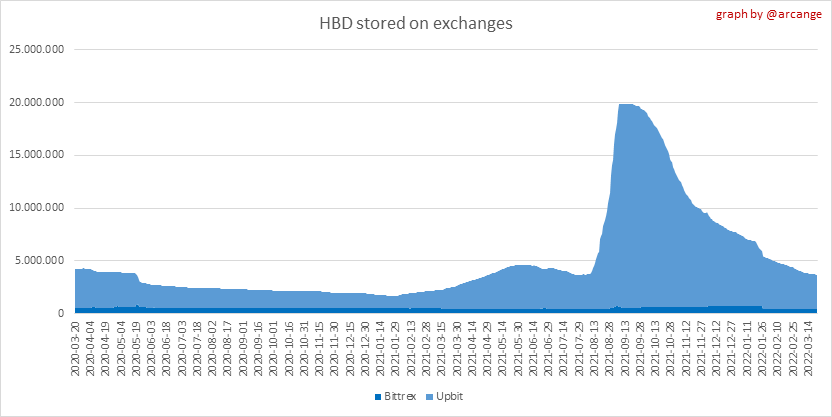Click the 0 y-axis label

tap(62, 314)
